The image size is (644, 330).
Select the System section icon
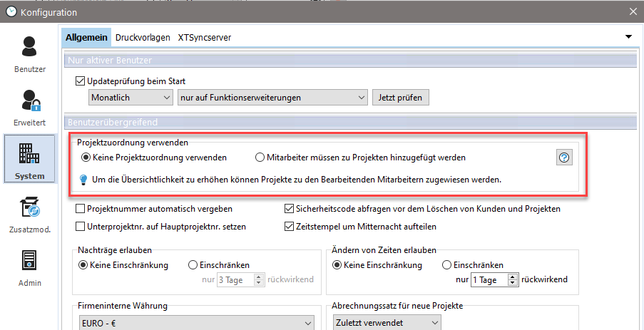(x=29, y=160)
